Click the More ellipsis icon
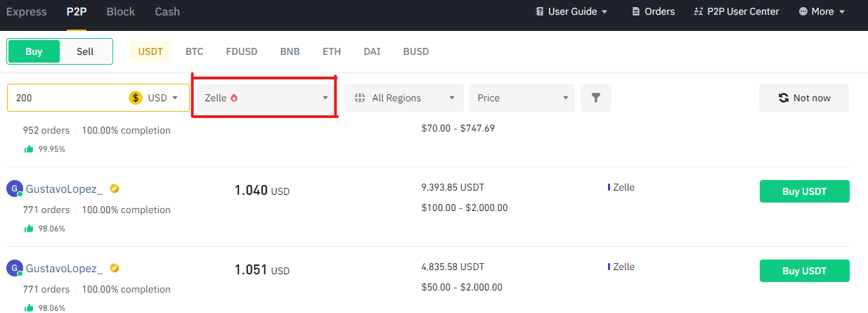 click(x=803, y=12)
